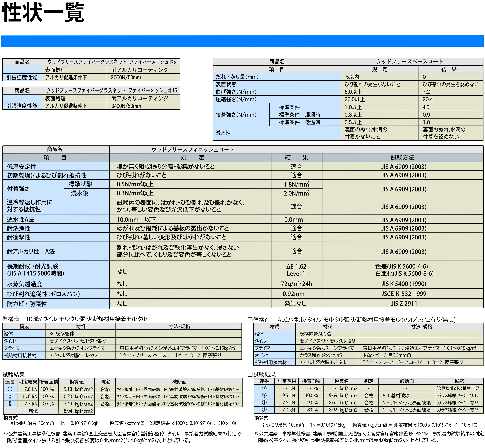Click the checkbox before 壁構造 ALCパネル heading
The width and height of the screenshot is (485, 448).
(x=250, y=320)
